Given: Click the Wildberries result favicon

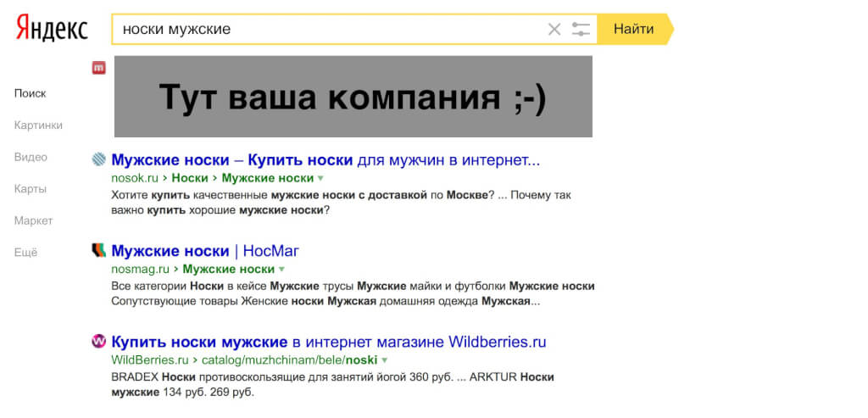Looking at the screenshot, I should coord(98,341).
